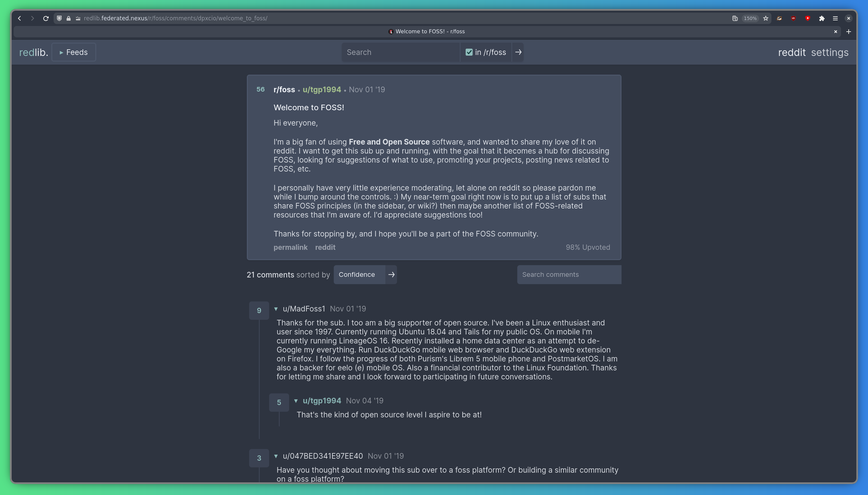
Task: Click the Privacy Badger extension icon
Action: (779, 18)
